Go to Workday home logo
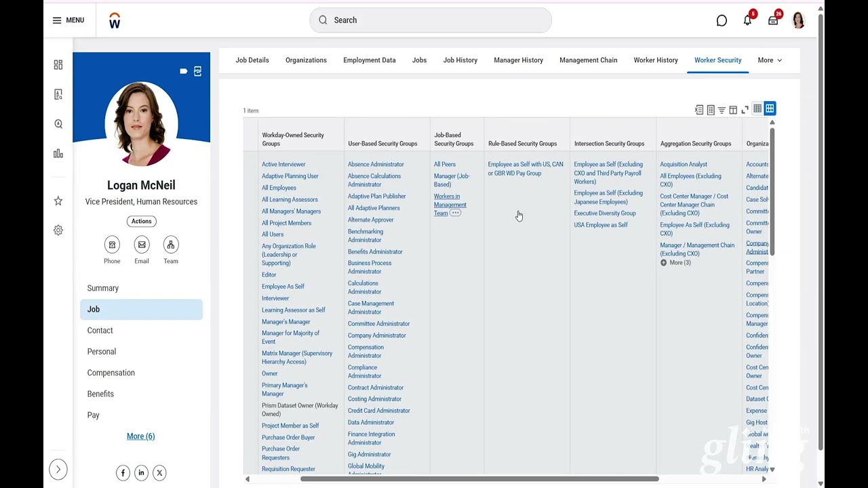This screenshot has width=868, height=488. 115,21
